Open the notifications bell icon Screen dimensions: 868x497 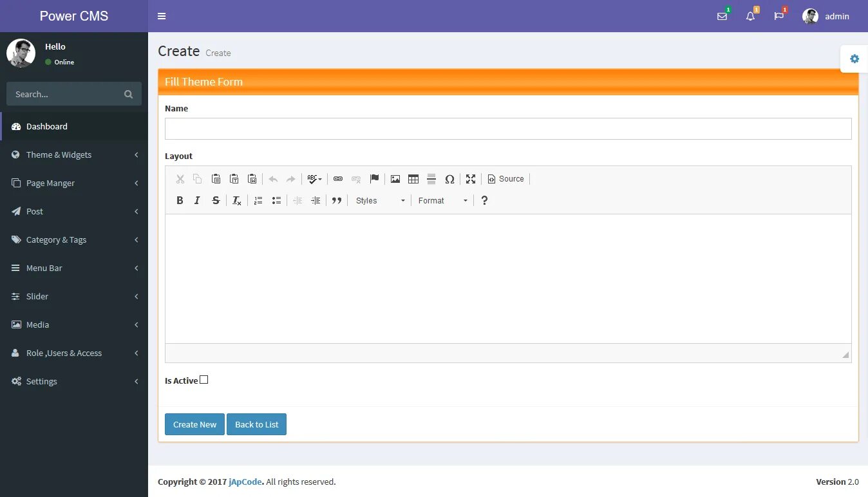pyautogui.click(x=751, y=16)
